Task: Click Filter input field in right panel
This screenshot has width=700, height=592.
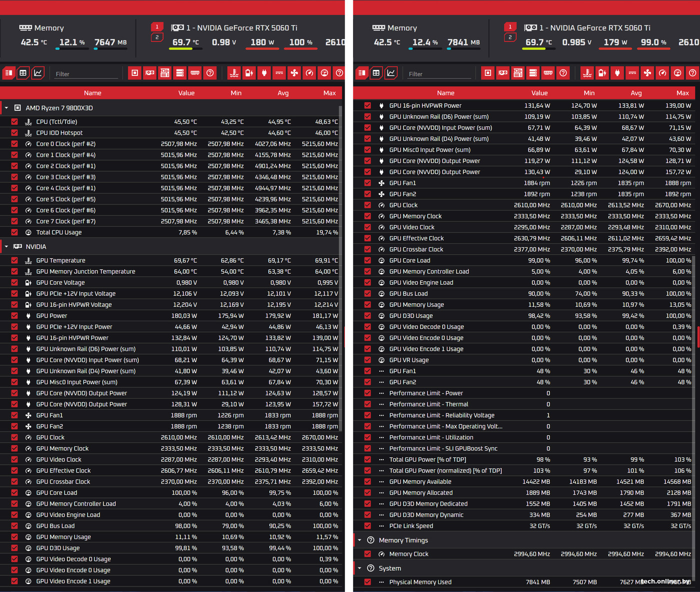Action: 439,74
